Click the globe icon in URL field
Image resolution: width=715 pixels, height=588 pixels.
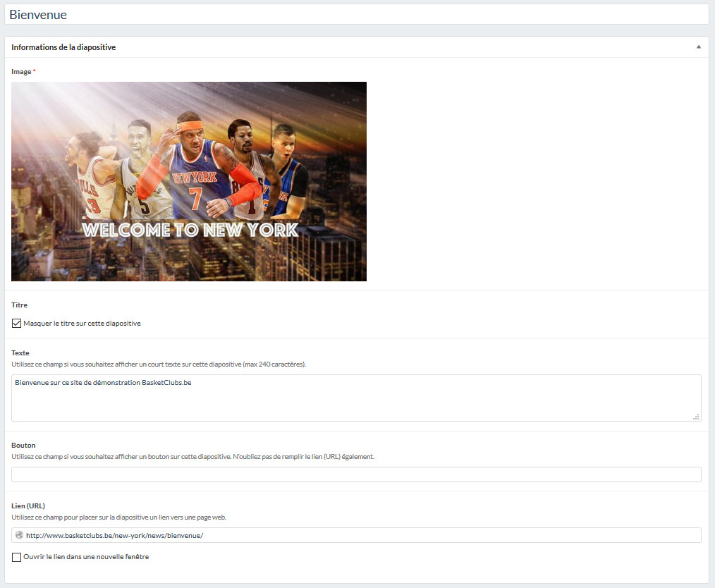pos(19,535)
